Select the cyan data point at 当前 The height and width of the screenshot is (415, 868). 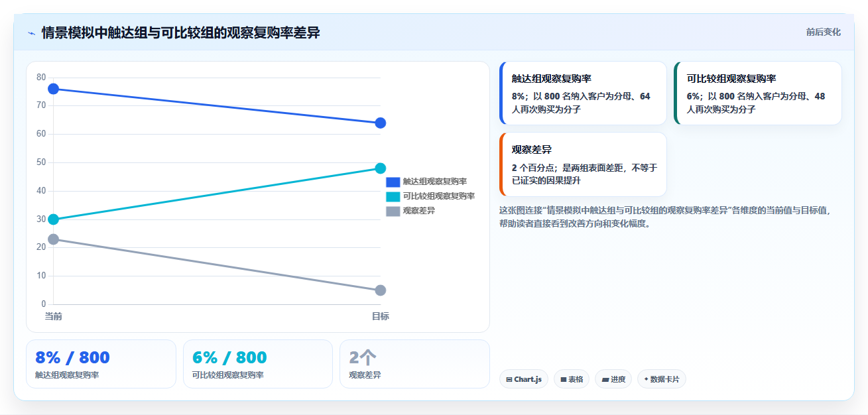point(54,219)
